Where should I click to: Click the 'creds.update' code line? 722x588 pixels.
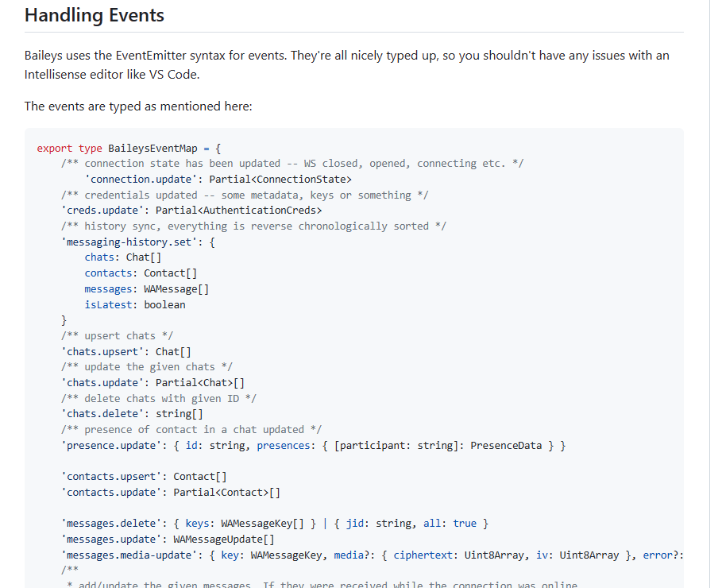click(x=191, y=211)
